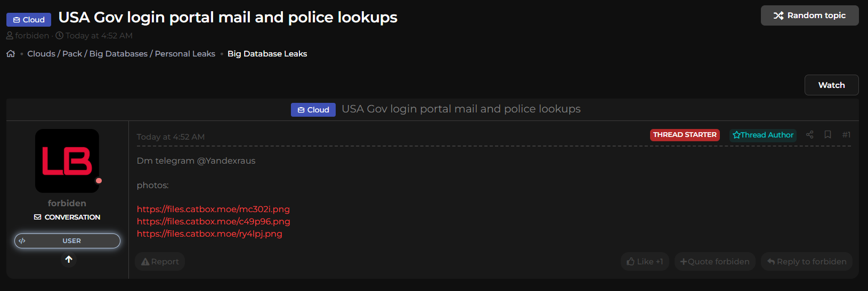Viewport: 868px width, 291px height.
Task: Open the mc302i.png catbox link
Action: pos(213,209)
